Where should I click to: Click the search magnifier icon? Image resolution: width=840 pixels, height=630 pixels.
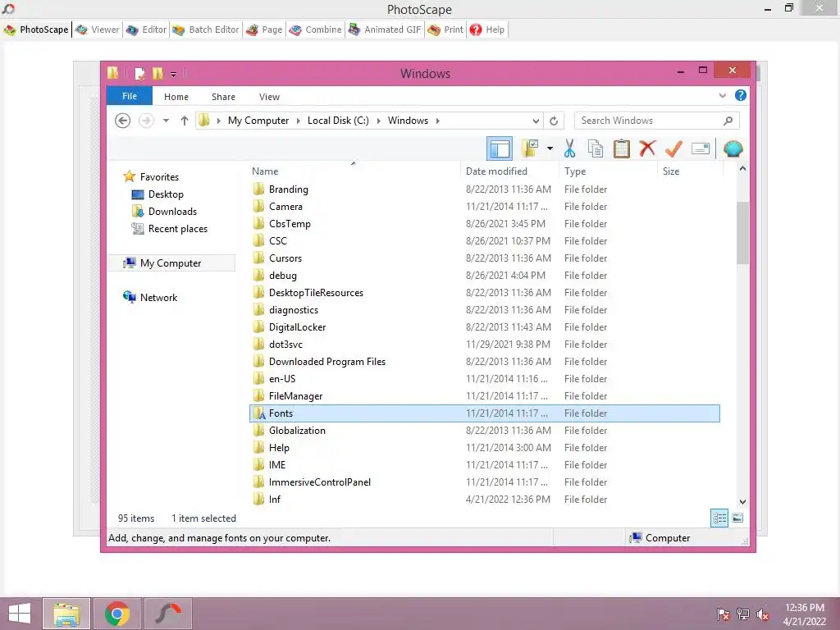pos(728,121)
